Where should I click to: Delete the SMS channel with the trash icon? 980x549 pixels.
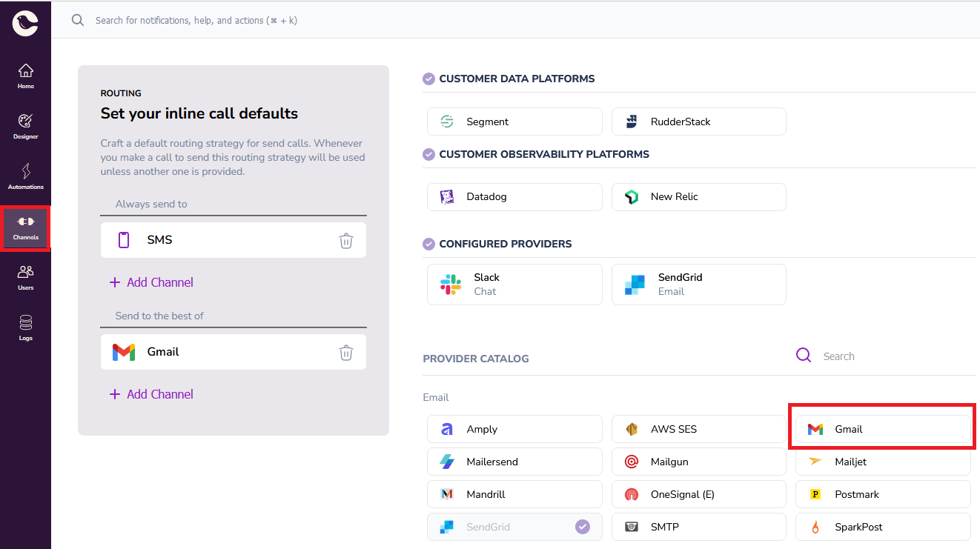pyautogui.click(x=345, y=240)
